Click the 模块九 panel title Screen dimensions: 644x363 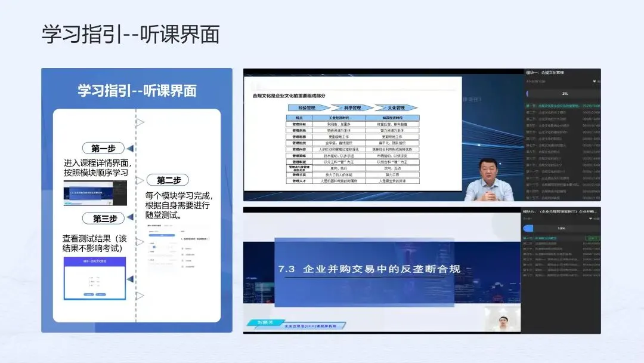point(560,212)
